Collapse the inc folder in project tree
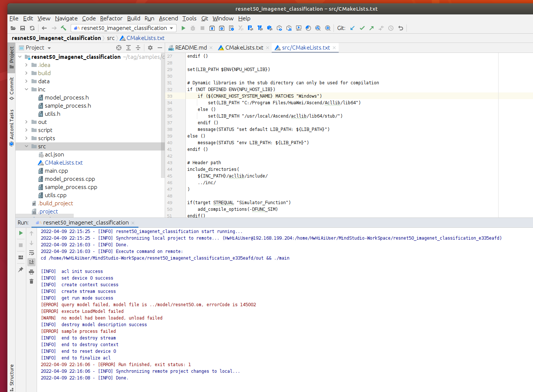 point(27,89)
